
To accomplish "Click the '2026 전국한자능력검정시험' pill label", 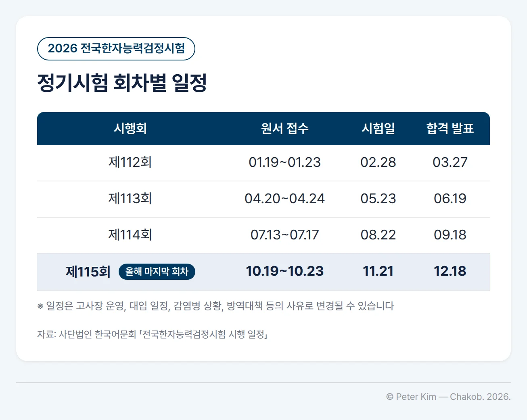I will pos(116,49).
